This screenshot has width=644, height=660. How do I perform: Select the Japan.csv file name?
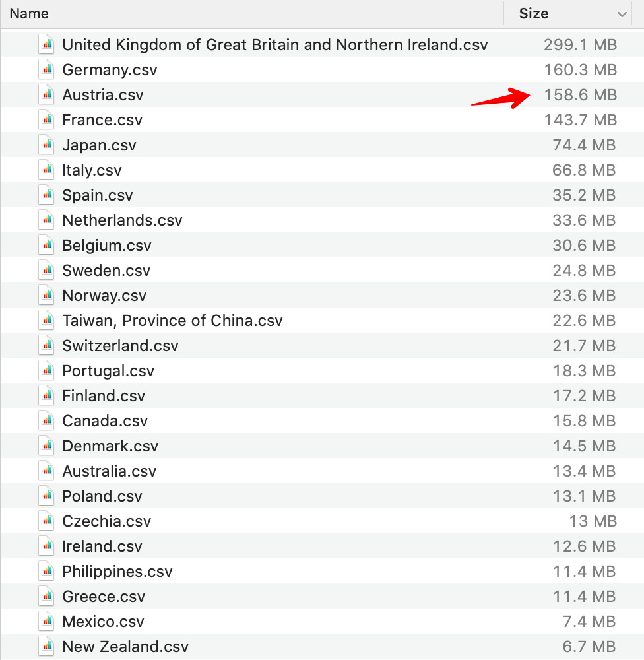100,145
